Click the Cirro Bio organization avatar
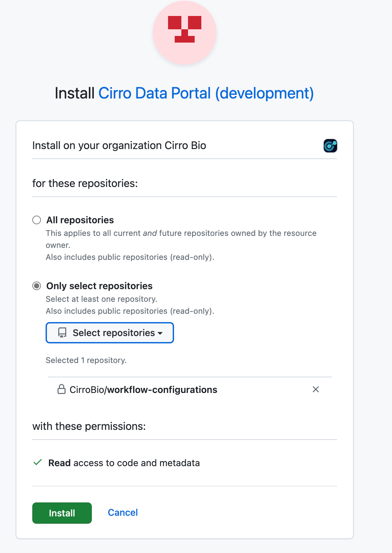The height and width of the screenshot is (553, 392). [330, 146]
